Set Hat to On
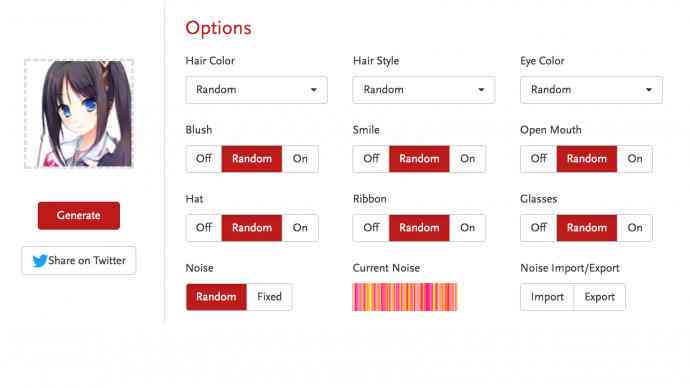Image resolution: width=690 pixels, height=388 pixels. click(300, 228)
